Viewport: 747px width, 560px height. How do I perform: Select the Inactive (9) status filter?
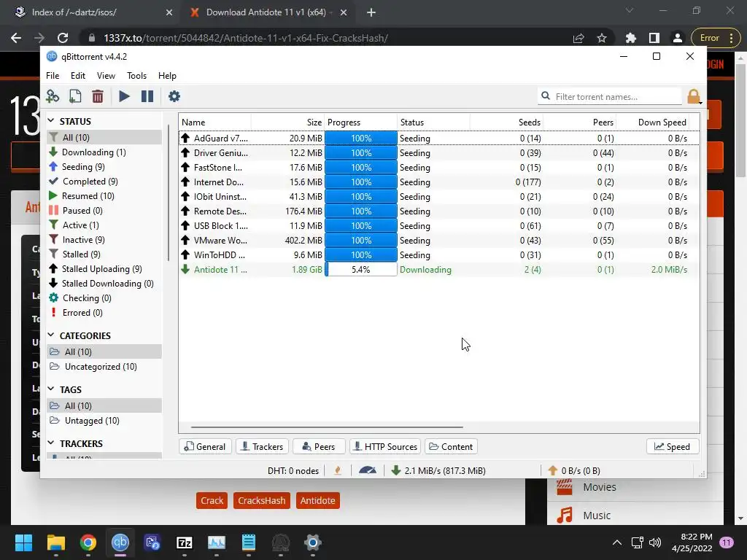(x=104, y=240)
